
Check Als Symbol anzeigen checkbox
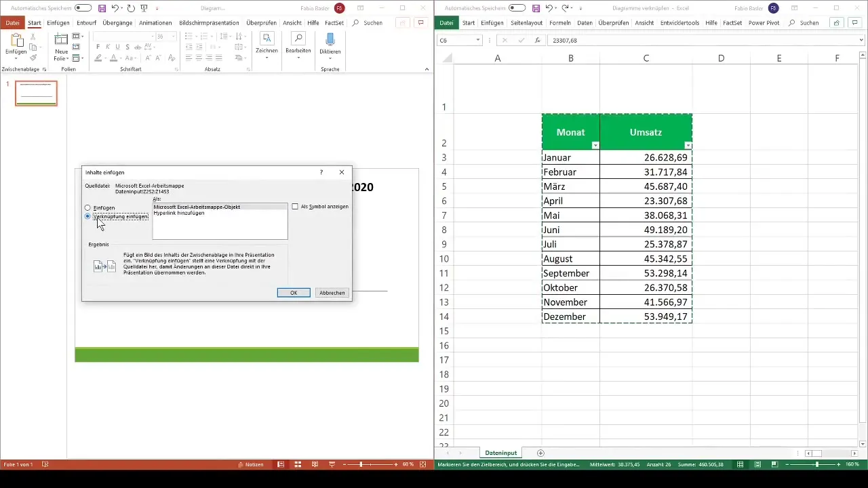pos(295,207)
